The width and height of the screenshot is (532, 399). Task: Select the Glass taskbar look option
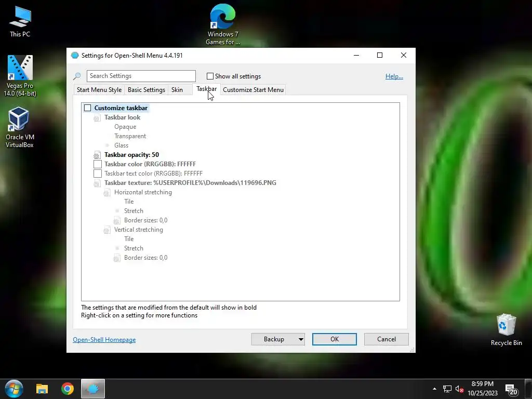pyautogui.click(x=121, y=145)
